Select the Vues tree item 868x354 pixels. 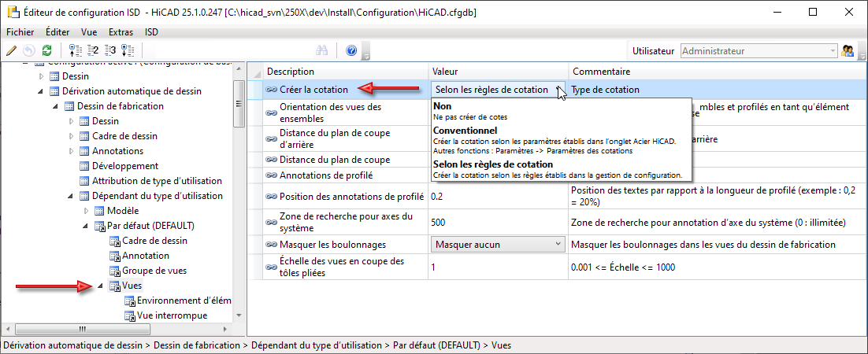tap(132, 286)
